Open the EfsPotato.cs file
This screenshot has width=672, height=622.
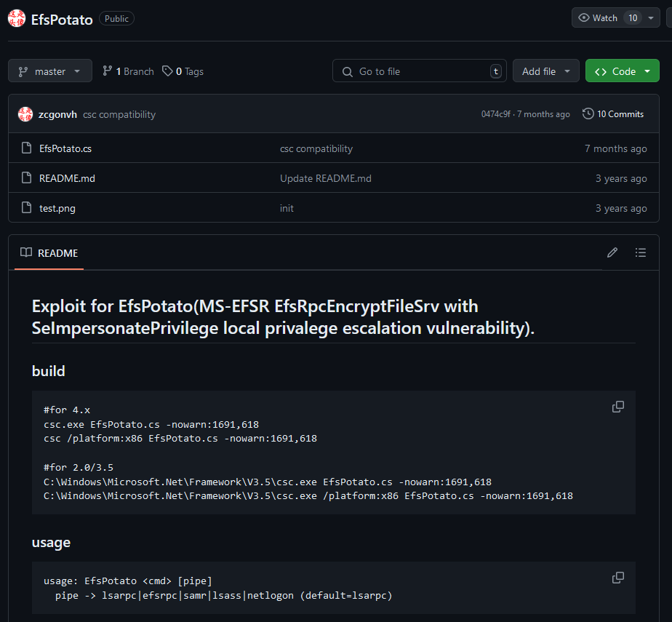(65, 148)
